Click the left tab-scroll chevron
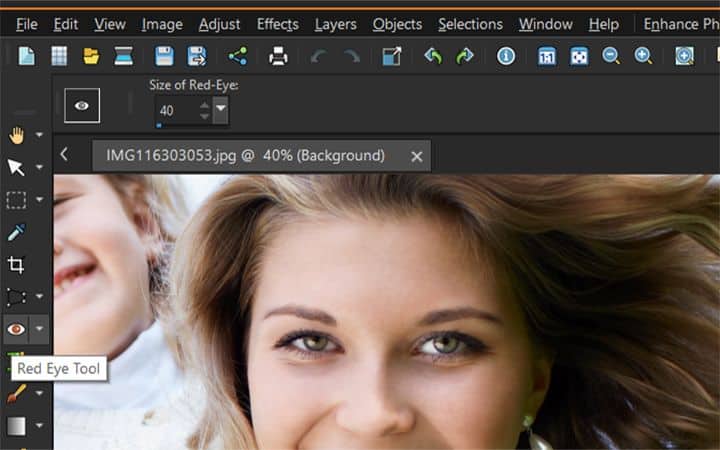 [64, 154]
